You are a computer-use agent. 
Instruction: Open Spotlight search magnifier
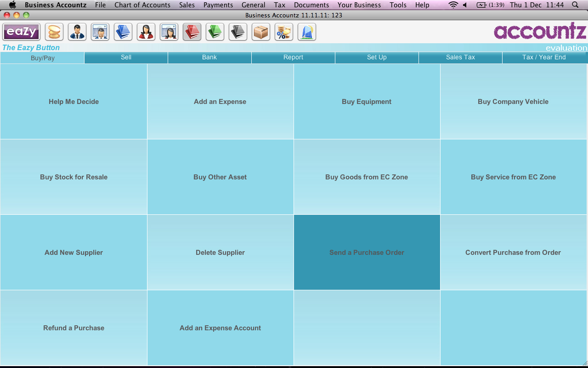click(x=576, y=5)
